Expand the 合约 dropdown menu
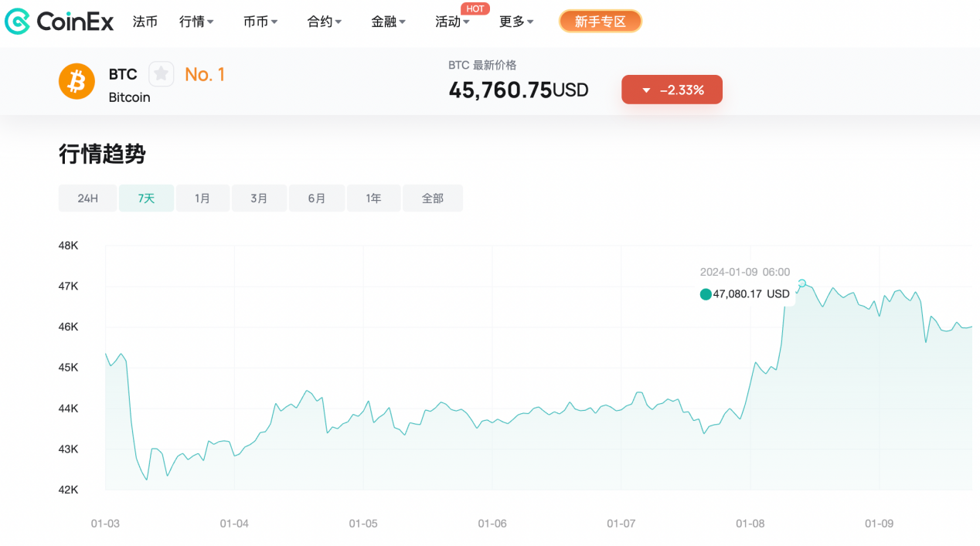This screenshot has width=980, height=546. pos(325,22)
